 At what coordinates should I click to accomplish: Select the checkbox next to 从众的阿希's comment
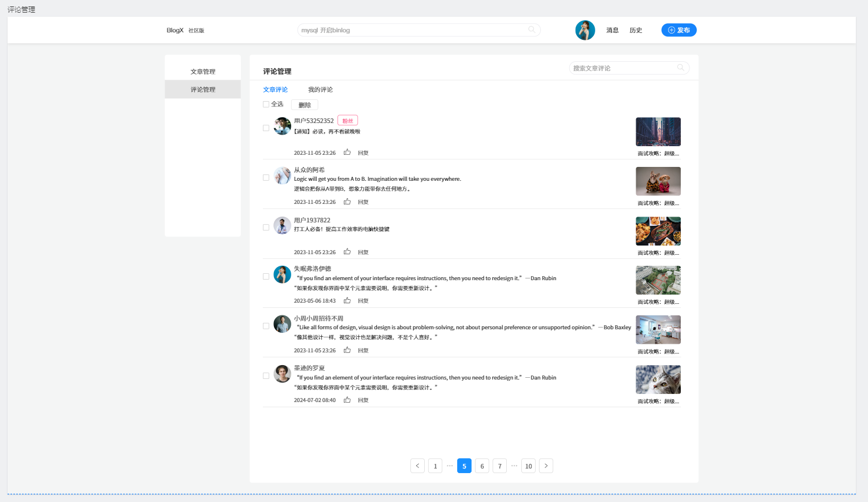(266, 178)
